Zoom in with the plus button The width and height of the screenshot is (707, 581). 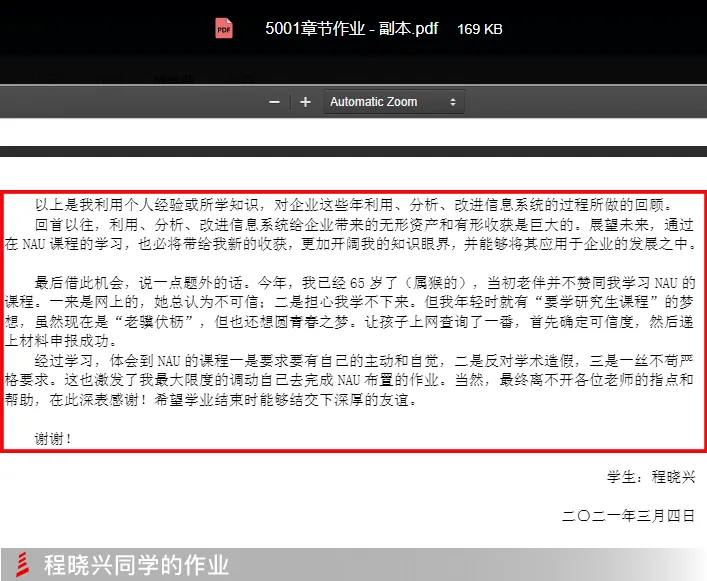point(305,102)
